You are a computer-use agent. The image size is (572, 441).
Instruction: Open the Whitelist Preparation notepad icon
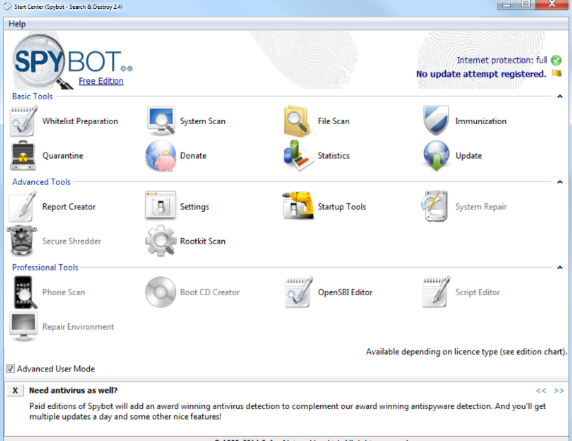[x=24, y=121]
